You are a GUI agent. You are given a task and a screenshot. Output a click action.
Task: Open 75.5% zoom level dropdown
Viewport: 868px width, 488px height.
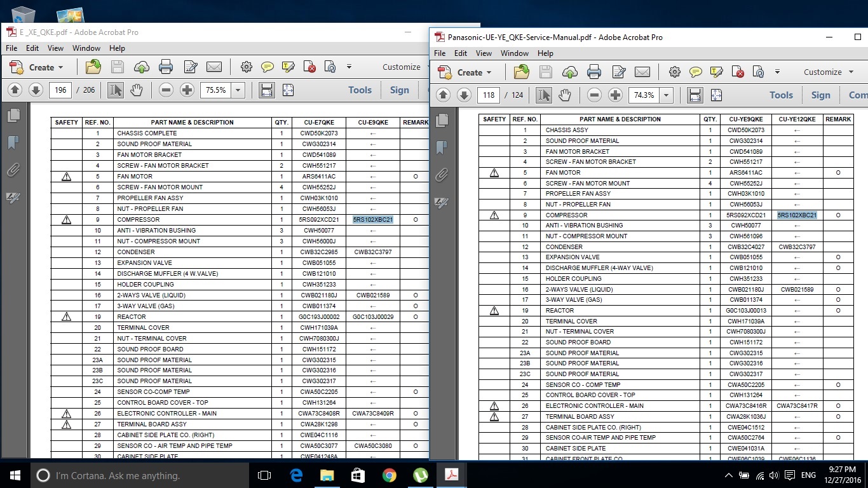pyautogui.click(x=238, y=90)
